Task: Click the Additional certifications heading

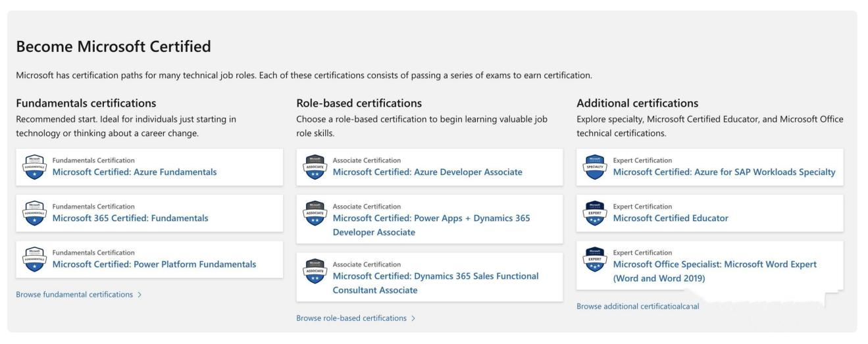Action: [638, 103]
